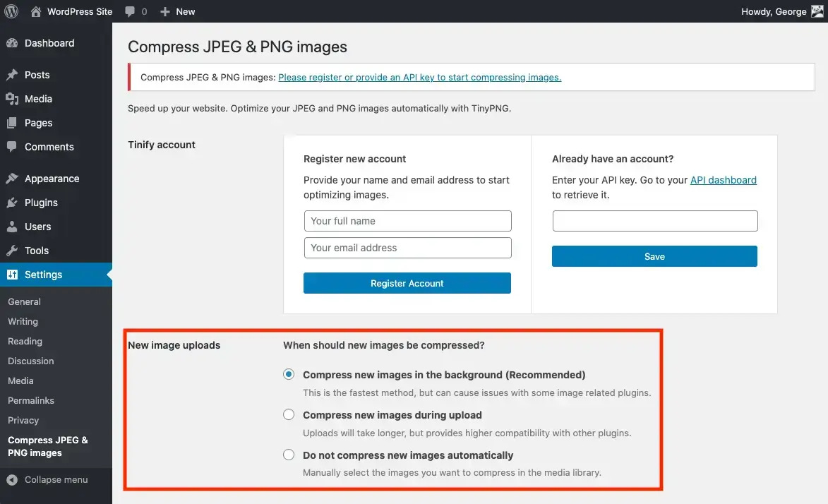Click the Save API key button

coord(654,256)
